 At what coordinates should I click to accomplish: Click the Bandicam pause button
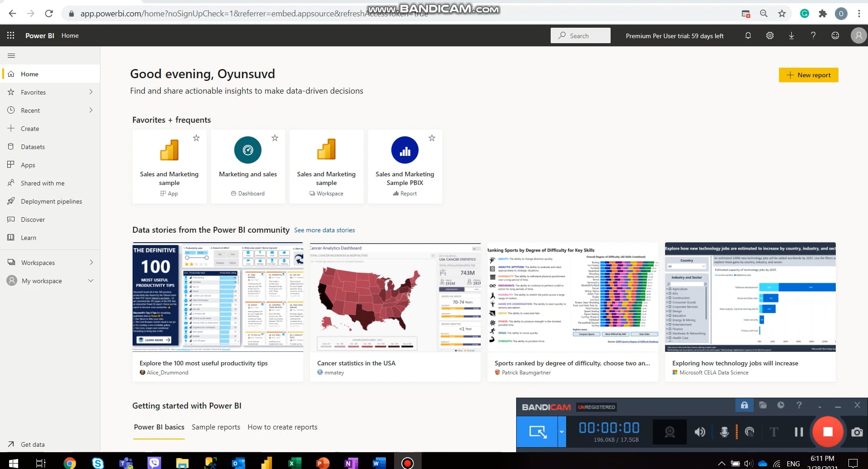[799, 432]
